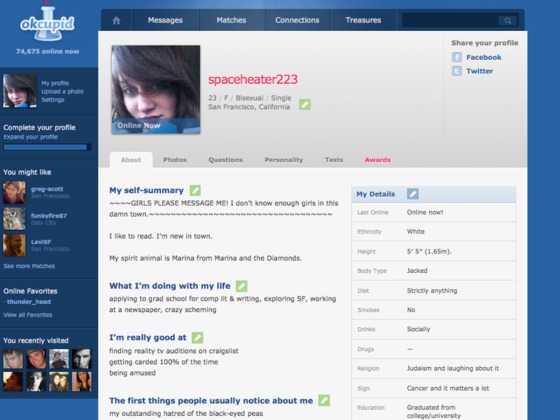The height and width of the screenshot is (420, 560).
Task: Open greg-scott suggested match
Action: (x=47, y=189)
